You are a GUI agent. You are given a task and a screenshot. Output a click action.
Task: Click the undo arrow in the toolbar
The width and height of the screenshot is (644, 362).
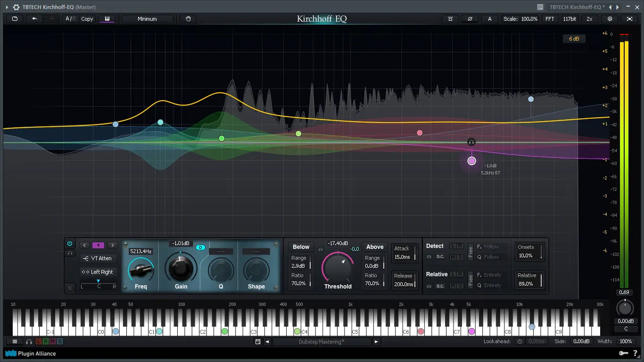coord(34,19)
